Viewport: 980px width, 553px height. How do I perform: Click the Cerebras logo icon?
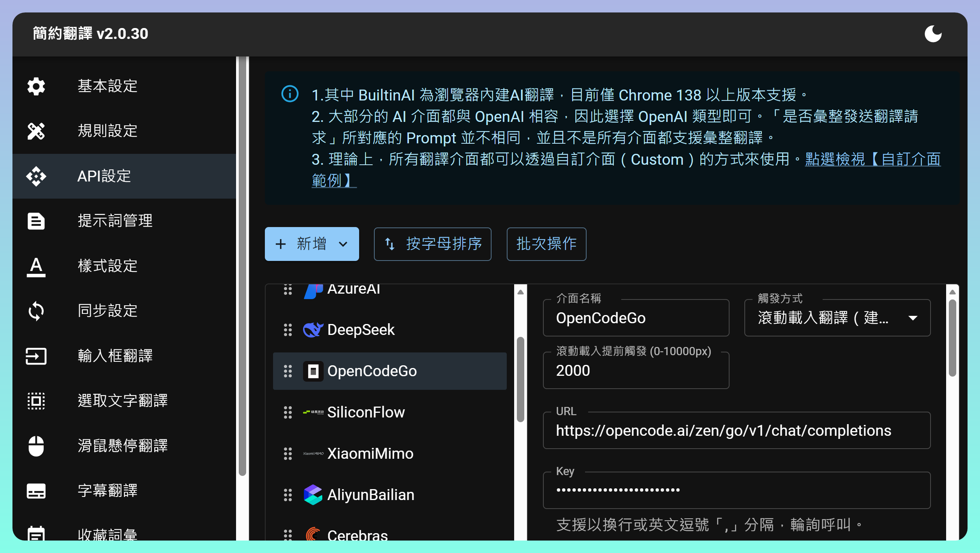(x=313, y=534)
